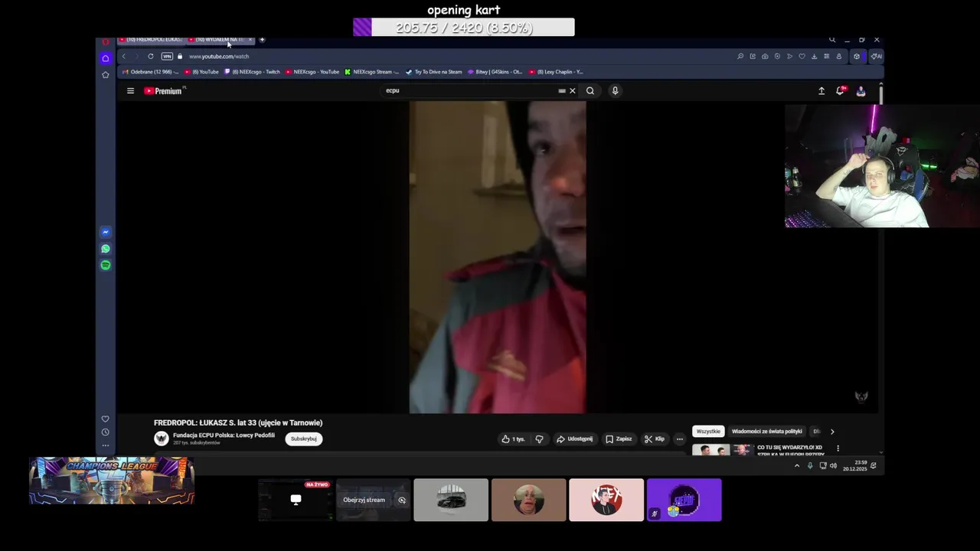The height and width of the screenshot is (551, 980).
Task: Show hidden system tray icons chevron
Action: pos(797,465)
